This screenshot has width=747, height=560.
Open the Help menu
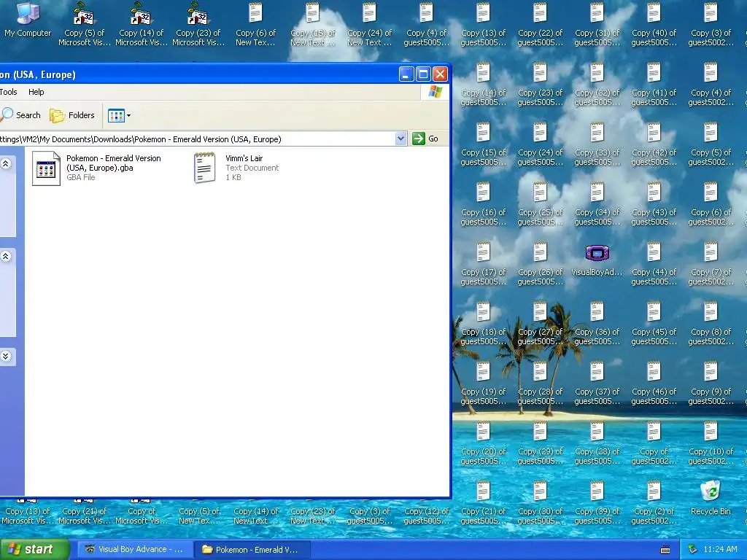pyautogui.click(x=36, y=92)
